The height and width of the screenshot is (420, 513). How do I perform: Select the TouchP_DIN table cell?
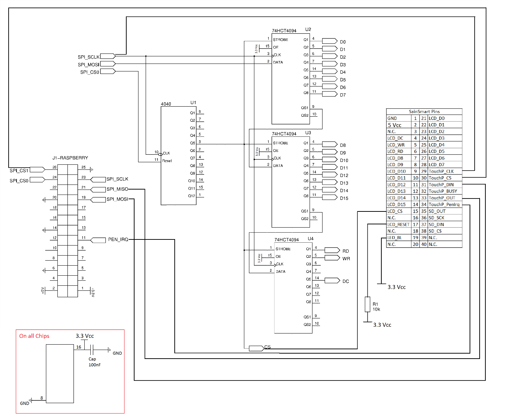click(445, 185)
